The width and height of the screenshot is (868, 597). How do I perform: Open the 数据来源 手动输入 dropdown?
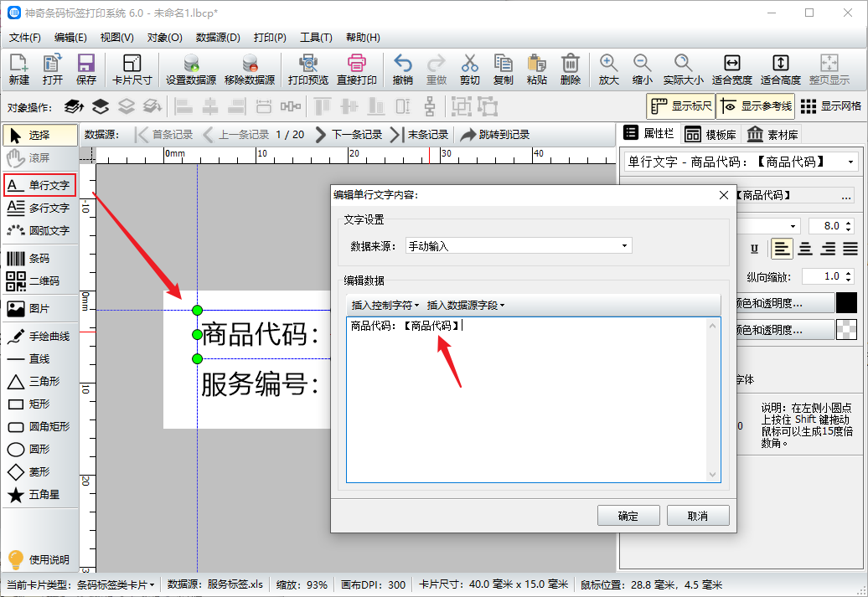[x=518, y=246]
